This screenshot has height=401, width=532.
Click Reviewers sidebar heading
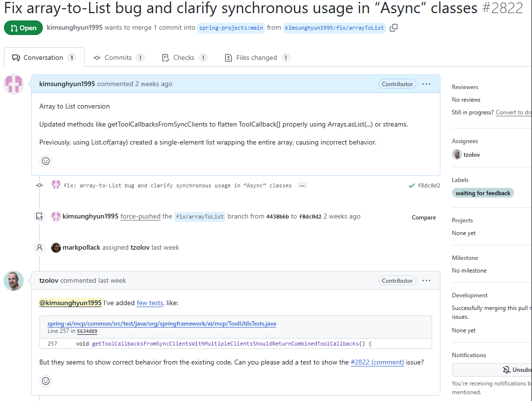(465, 87)
